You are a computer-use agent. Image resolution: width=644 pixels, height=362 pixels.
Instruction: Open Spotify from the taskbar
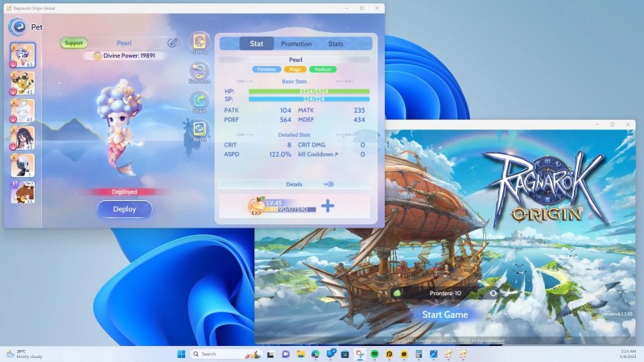374,354
